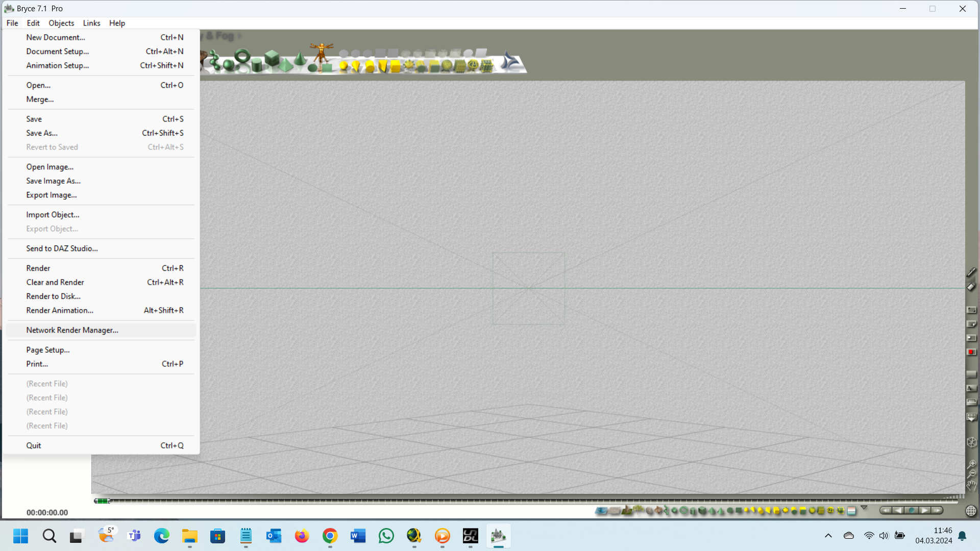Select water plane in bottom selection palette

601,510
